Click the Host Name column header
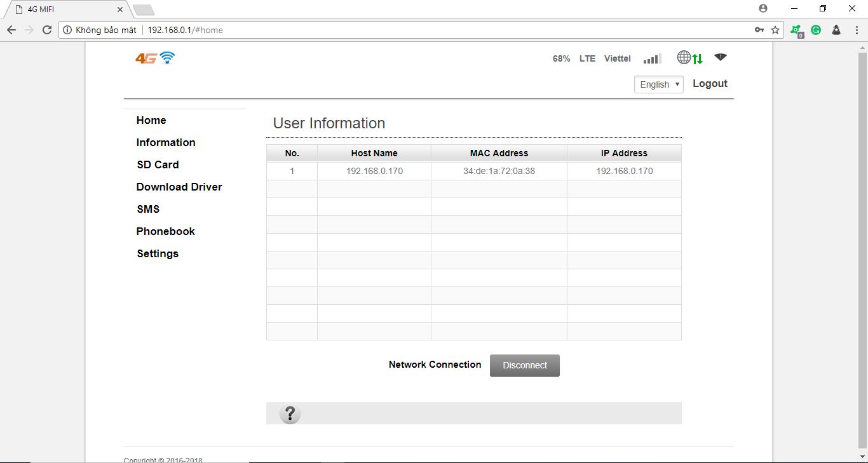Image resolution: width=868 pixels, height=463 pixels. (374, 153)
